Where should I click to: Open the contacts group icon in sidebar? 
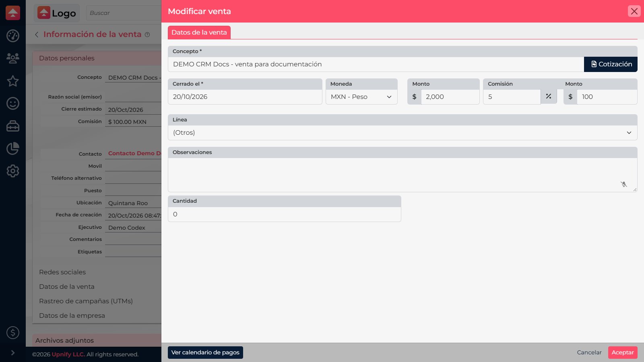coord(13,58)
